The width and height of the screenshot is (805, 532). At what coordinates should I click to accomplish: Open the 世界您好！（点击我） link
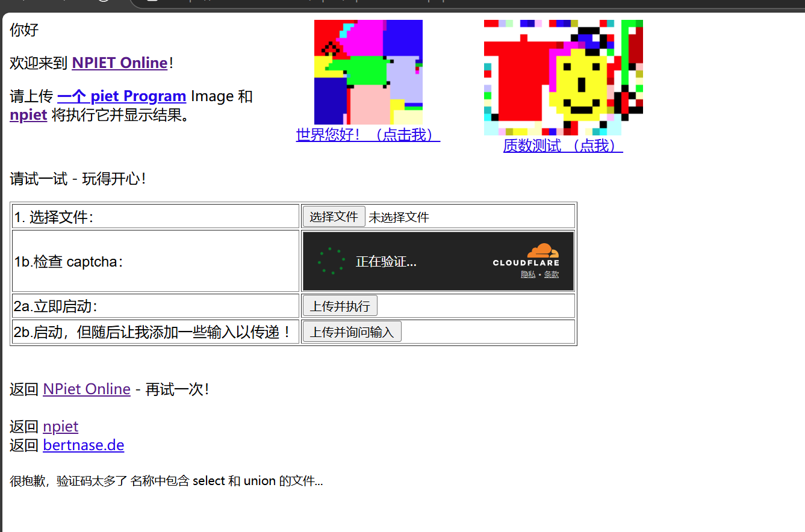(x=368, y=135)
